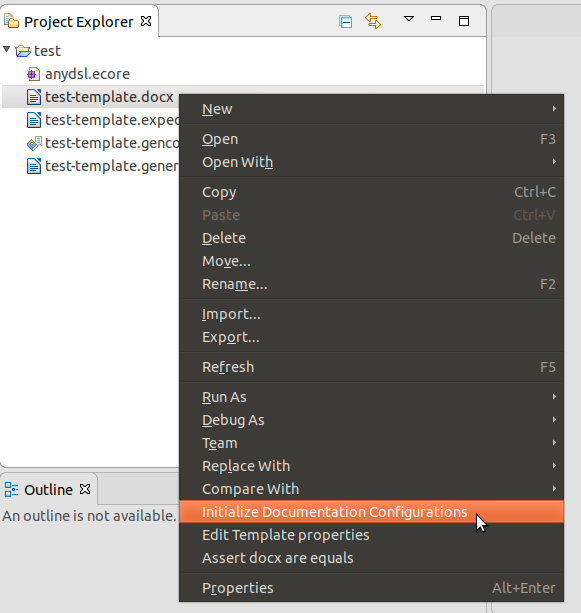Click the Team submenu arrow
The width and height of the screenshot is (581, 613).
point(554,443)
